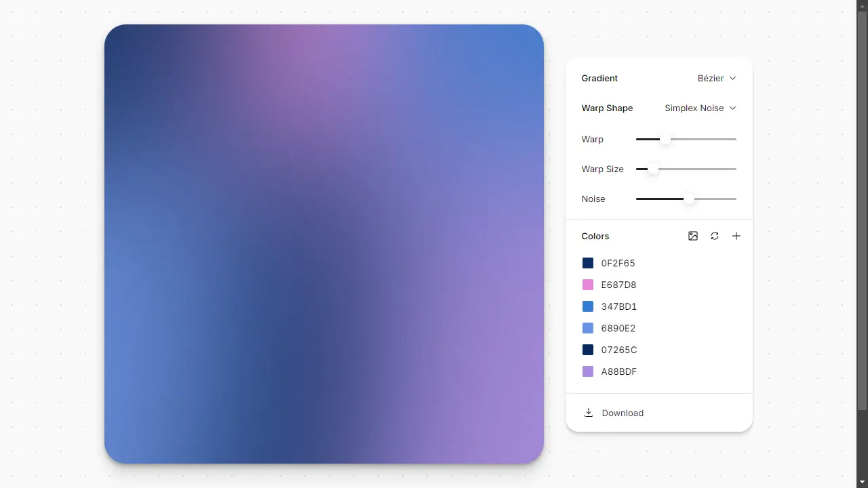The image size is (868, 488).
Task: Click the Warp Size slider handle
Action: pyautogui.click(x=653, y=169)
